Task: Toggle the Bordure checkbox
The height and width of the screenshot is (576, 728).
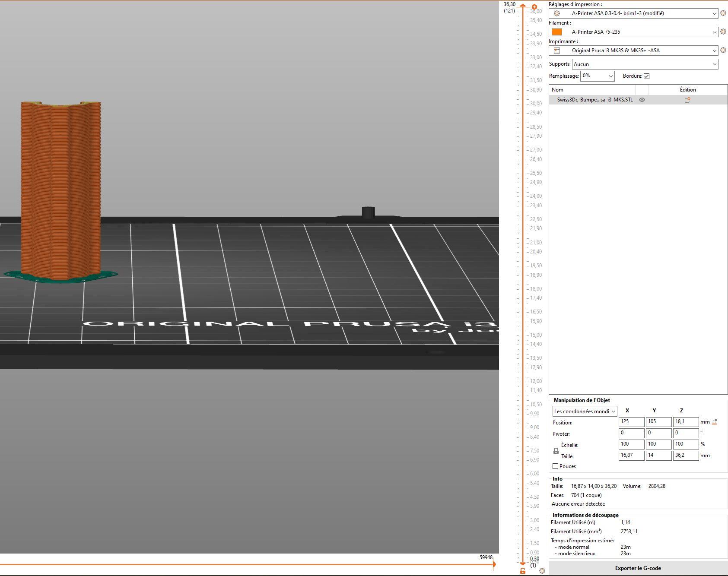Action: [646, 76]
